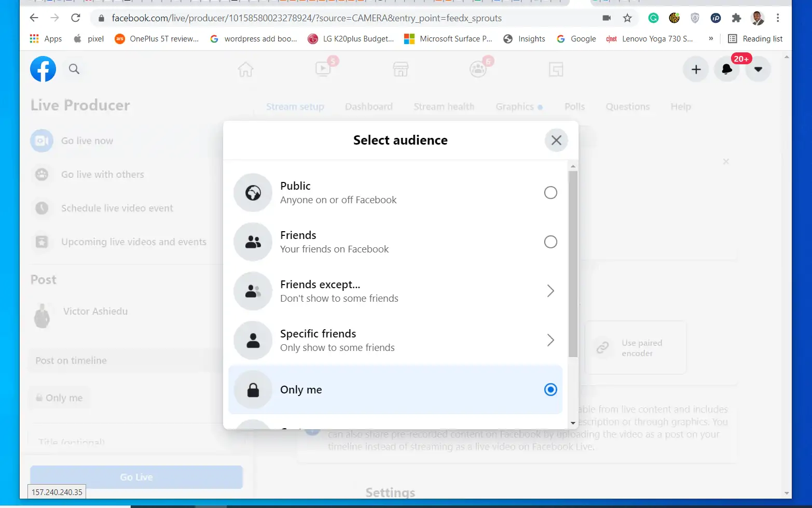Image resolution: width=812 pixels, height=508 pixels.
Task: Select the Use paired encoder option
Action: click(x=636, y=348)
